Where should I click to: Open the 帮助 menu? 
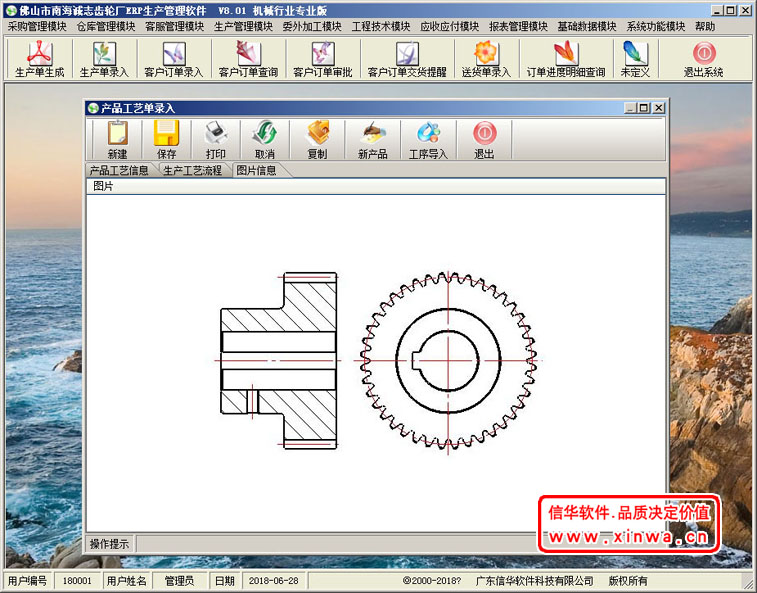click(705, 26)
